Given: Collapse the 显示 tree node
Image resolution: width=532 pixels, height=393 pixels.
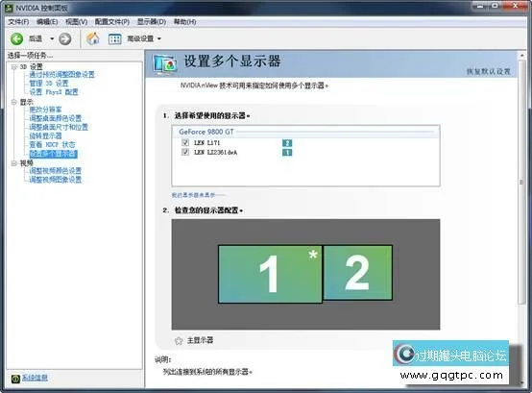Looking at the screenshot, I should 13,102.
